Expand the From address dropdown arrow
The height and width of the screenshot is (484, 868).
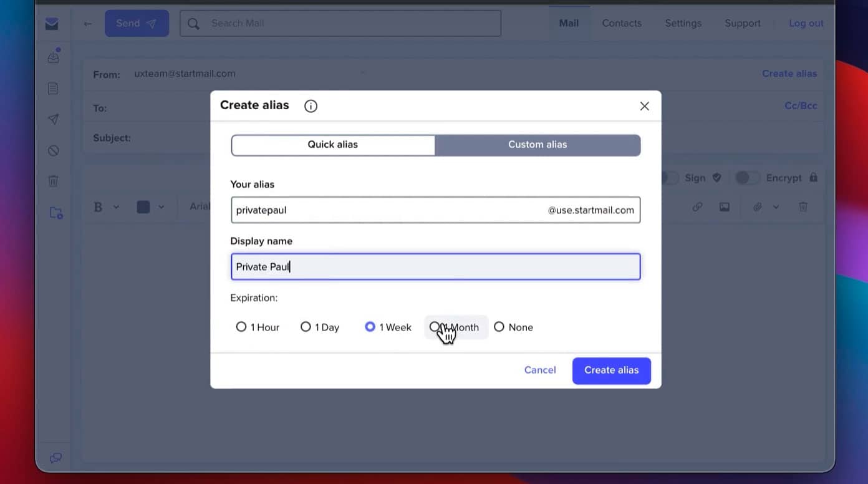click(x=363, y=73)
